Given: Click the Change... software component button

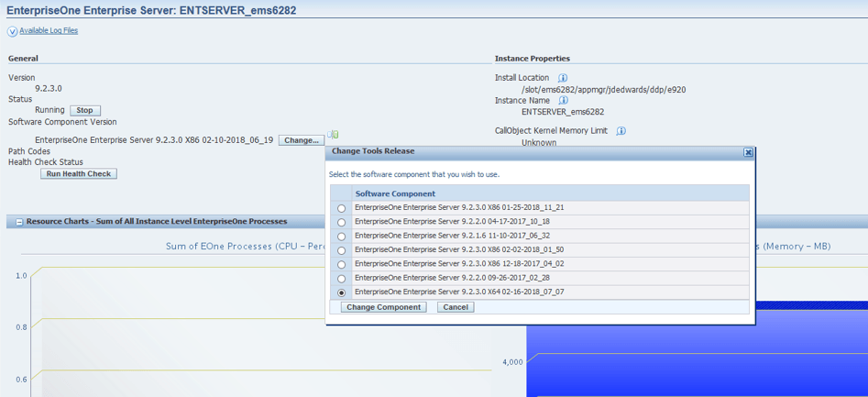Looking at the screenshot, I should tap(302, 140).
